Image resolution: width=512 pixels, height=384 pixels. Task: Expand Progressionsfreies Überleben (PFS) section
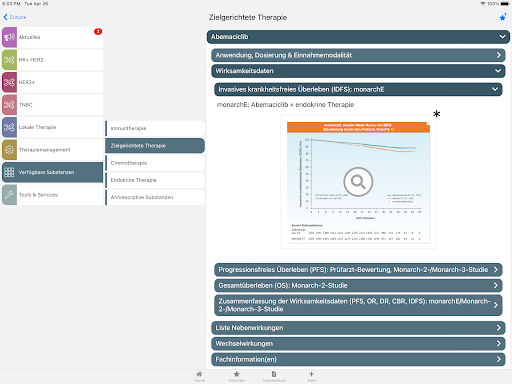[x=358, y=270]
